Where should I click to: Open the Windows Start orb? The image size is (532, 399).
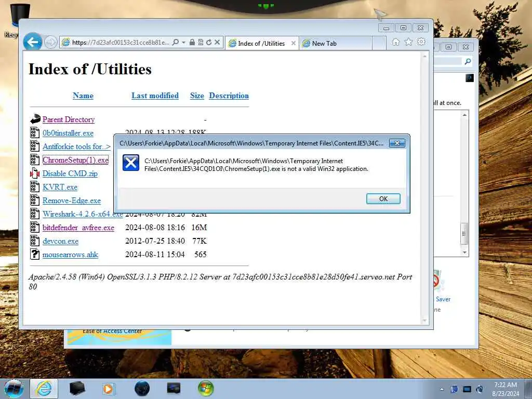tap(14, 389)
